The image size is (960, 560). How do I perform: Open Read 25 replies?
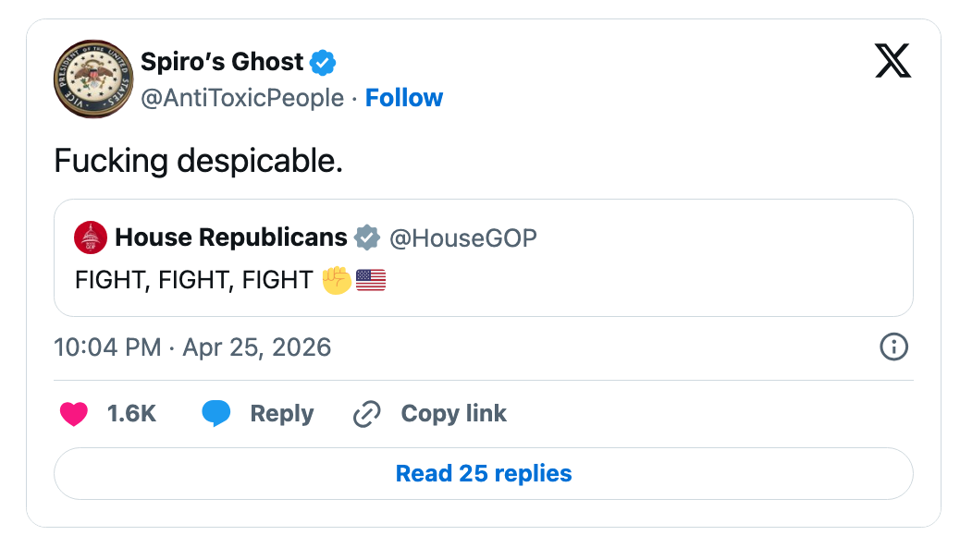click(x=483, y=473)
